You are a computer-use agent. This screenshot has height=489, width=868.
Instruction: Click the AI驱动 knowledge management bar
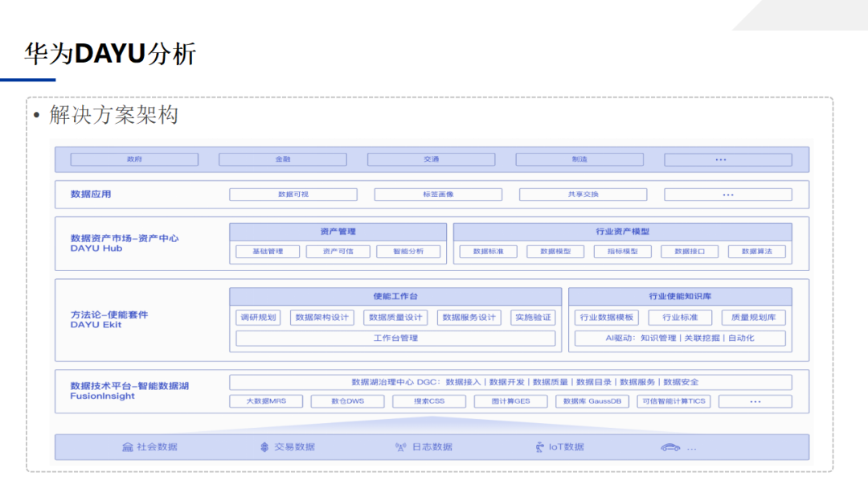click(x=681, y=339)
